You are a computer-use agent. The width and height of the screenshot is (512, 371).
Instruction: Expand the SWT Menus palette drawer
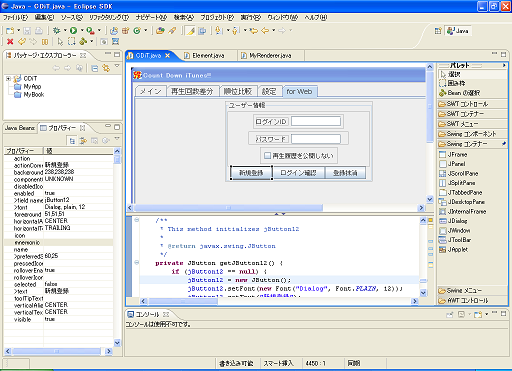point(473,124)
